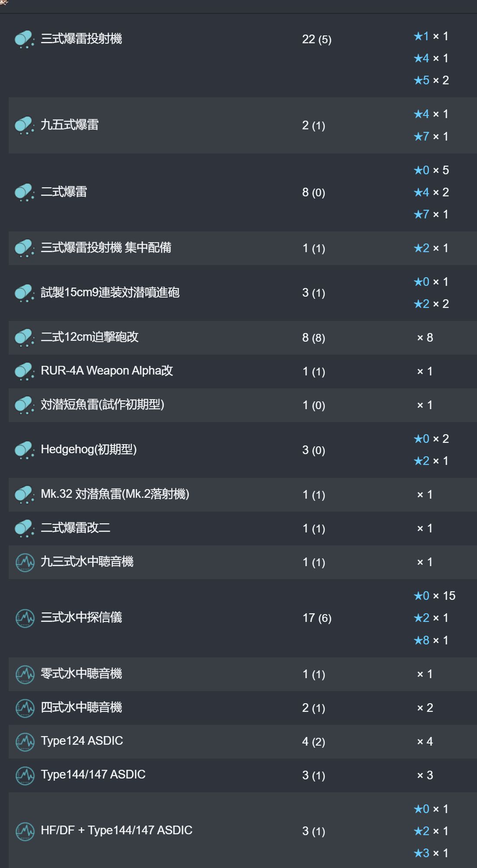
Task: Click the sonar icon beside Type124 ASDIC
Action: [x=25, y=742]
